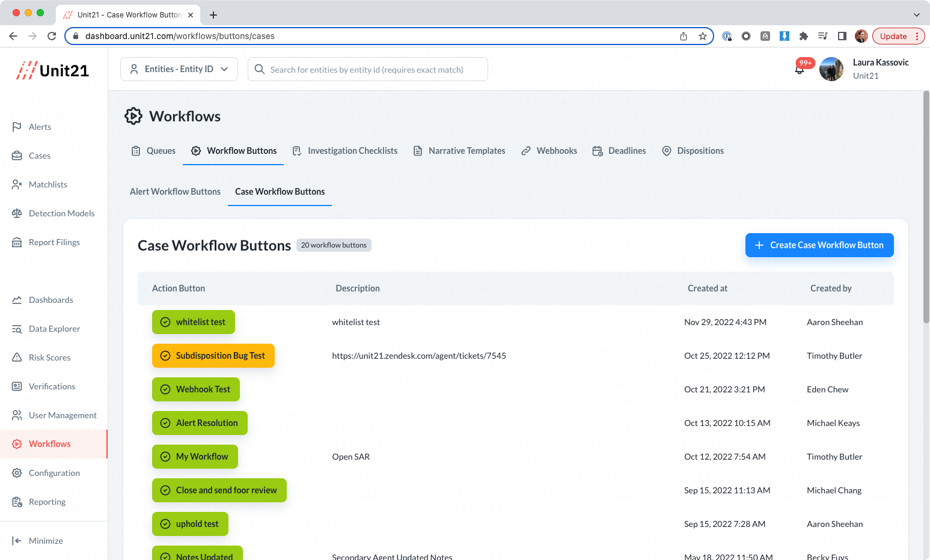The height and width of the screenshot is (560, 930).
Task: Open the browser extensions puzzle icon
Action: coord(804,36)
